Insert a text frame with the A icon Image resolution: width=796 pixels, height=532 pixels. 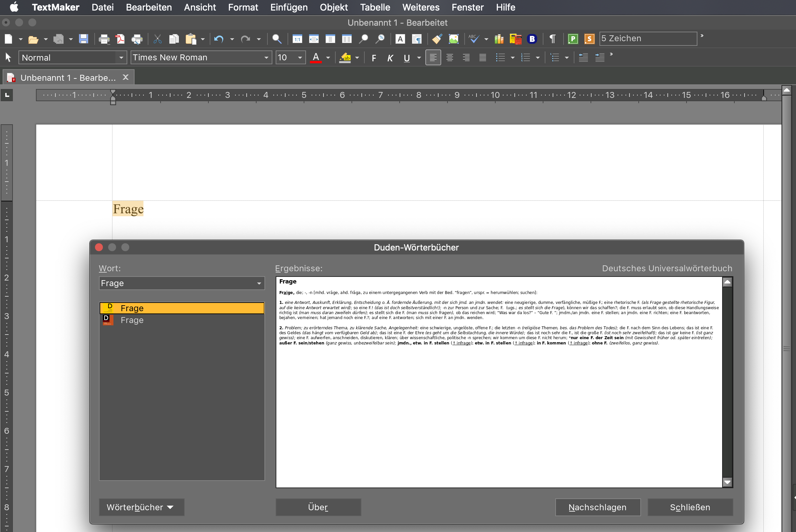point(400,39)
